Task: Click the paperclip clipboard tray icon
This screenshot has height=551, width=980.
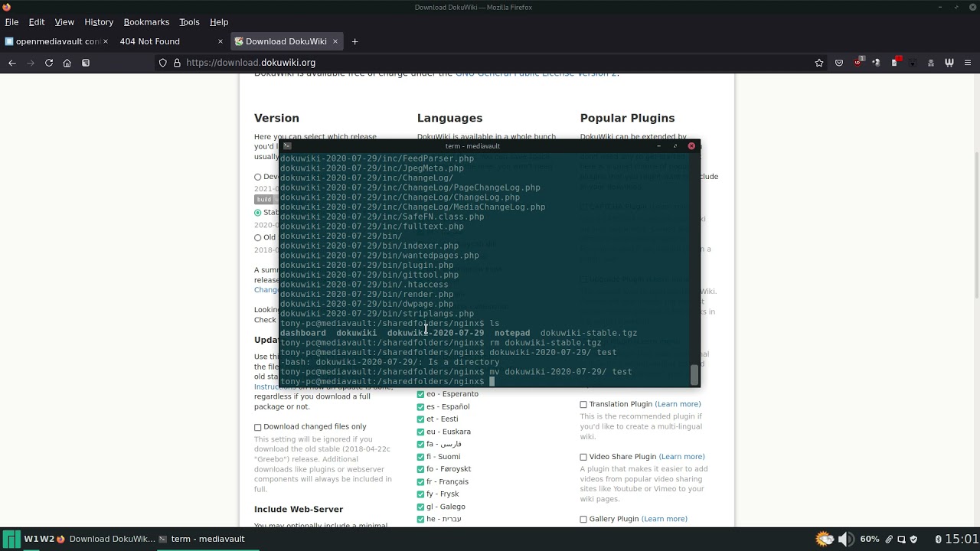Action: pos(889,540)
